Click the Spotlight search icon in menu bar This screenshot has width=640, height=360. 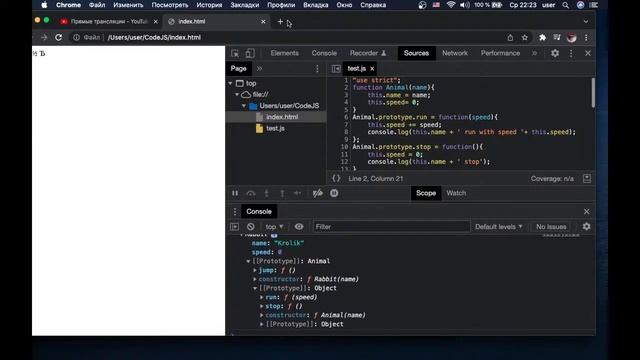pyautogui.click(x=565, y=5)
